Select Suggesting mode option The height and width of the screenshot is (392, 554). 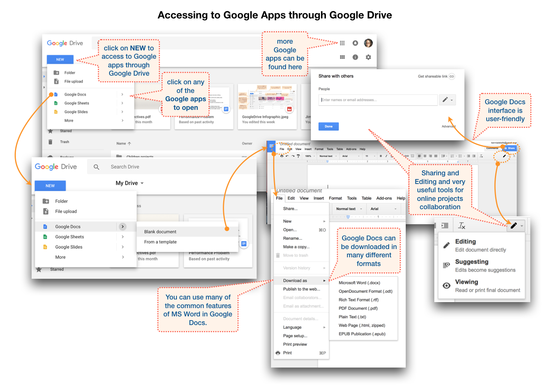(x=481, y=266)
